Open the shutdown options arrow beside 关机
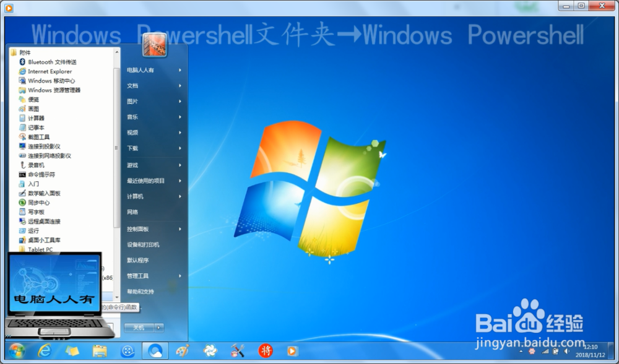619x364 pixels. pos(160,327)
